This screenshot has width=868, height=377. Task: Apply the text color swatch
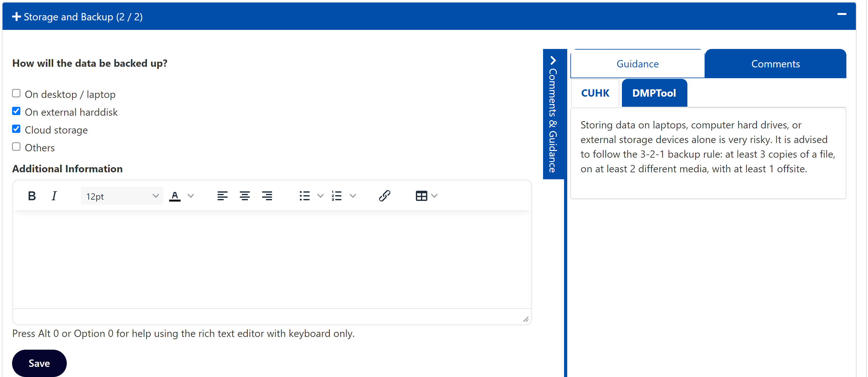[175, 196]
